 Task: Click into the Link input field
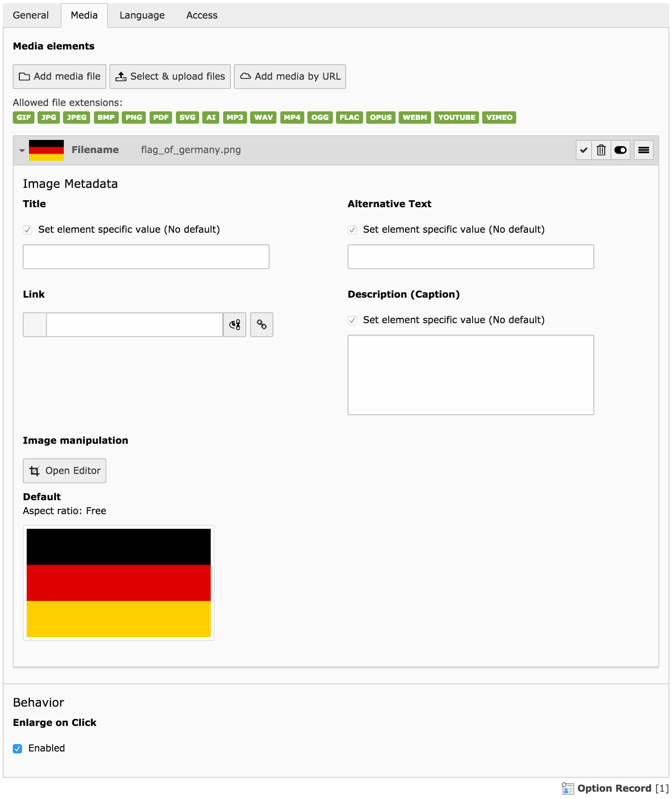click(x=135, y=325)
